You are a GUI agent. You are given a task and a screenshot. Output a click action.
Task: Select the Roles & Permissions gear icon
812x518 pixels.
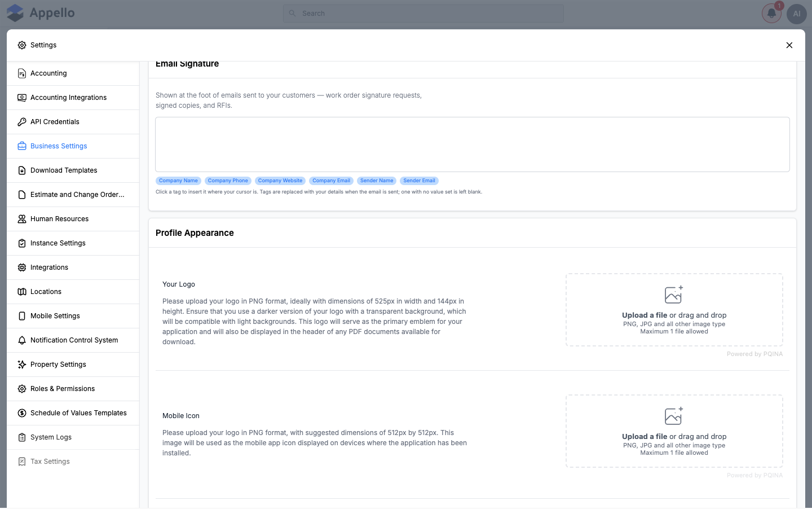22,389
